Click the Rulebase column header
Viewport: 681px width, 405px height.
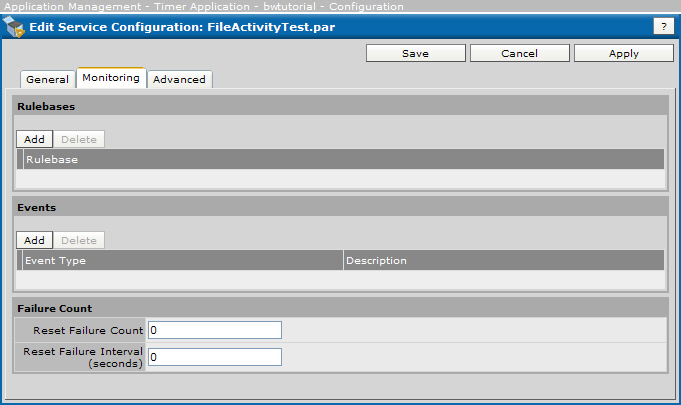pos(52,159)
